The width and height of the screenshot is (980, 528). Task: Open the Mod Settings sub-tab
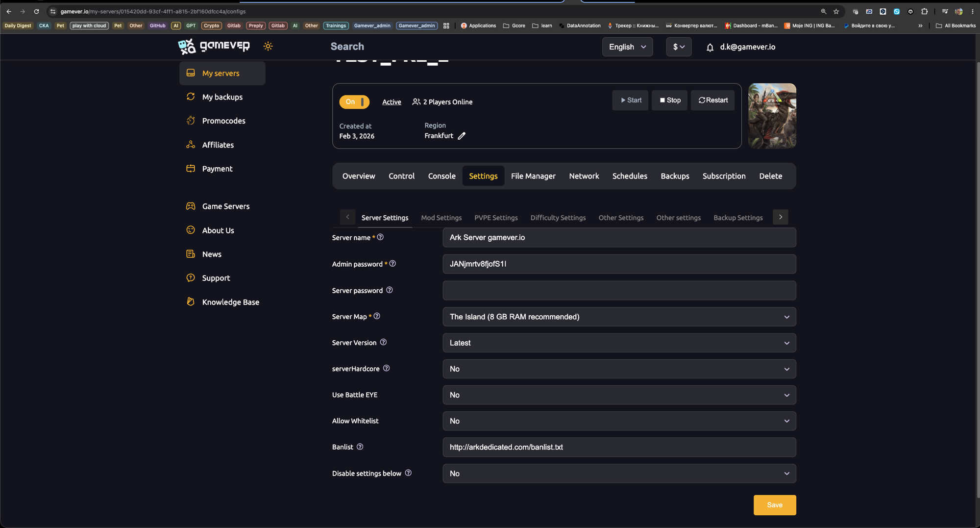(441, 218)
